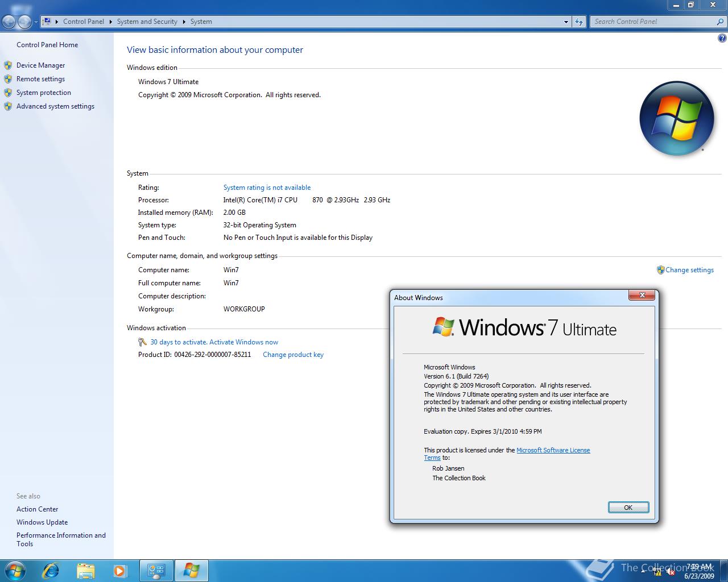The height and width of the screenshot is (582, 728).
Task: Open the Start menu orb
Action: 14,571
